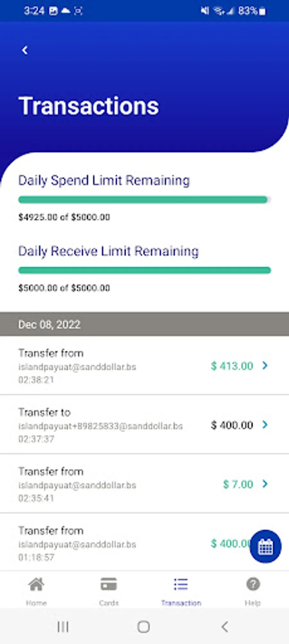Switch to the Transaction tab label
Viewport: 289px width, 644px height.
click(x=181, y=603)
